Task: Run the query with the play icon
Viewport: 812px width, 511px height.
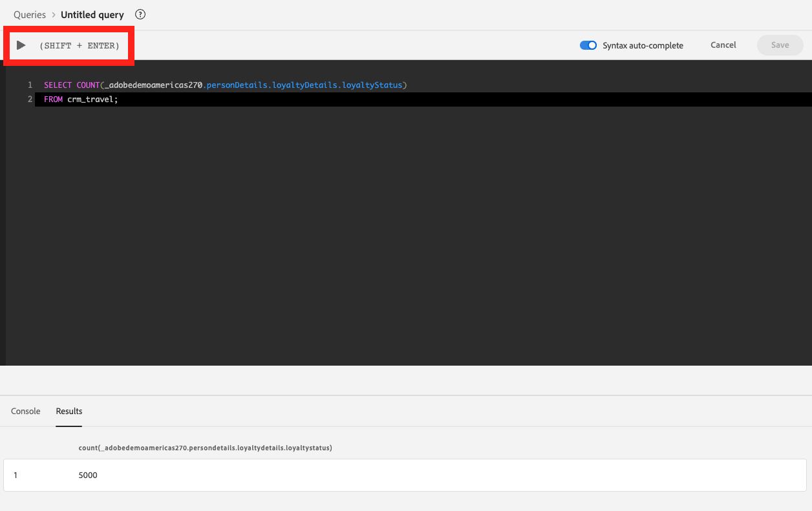Action: 21,45
